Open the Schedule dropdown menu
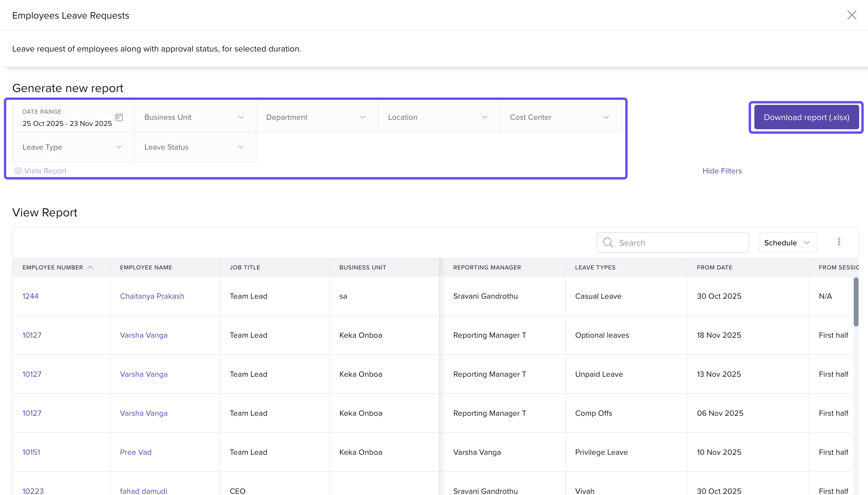Screen dimensions: 868x495 coord(788,243)
